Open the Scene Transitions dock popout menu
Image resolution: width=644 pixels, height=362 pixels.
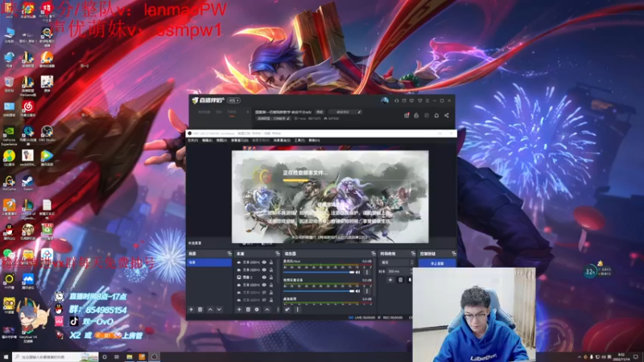pyautogui.click(x=413, y=253)
